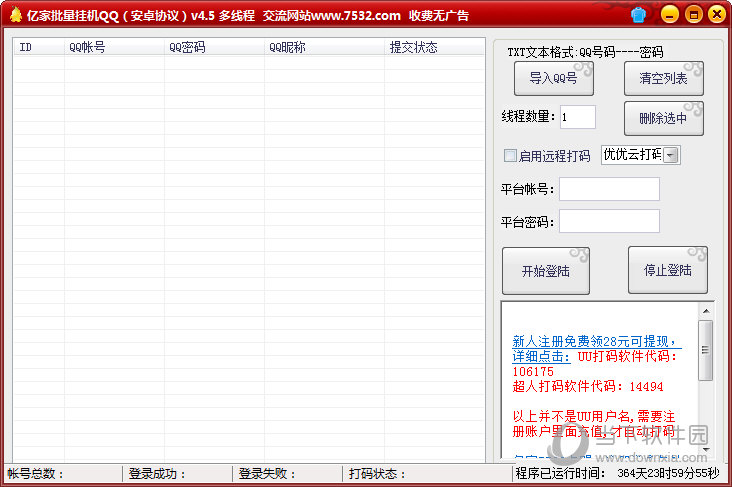
Task: Click the ID column header
Action: 39,47
